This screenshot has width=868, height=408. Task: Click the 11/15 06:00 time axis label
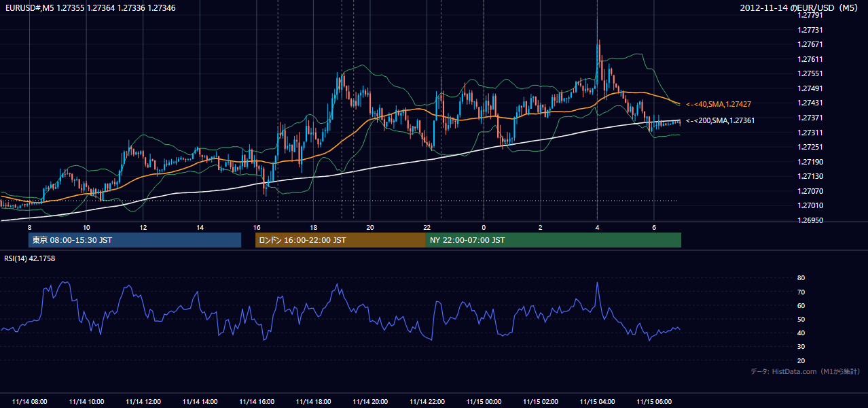pyautogui.click(x=653, y=402)
